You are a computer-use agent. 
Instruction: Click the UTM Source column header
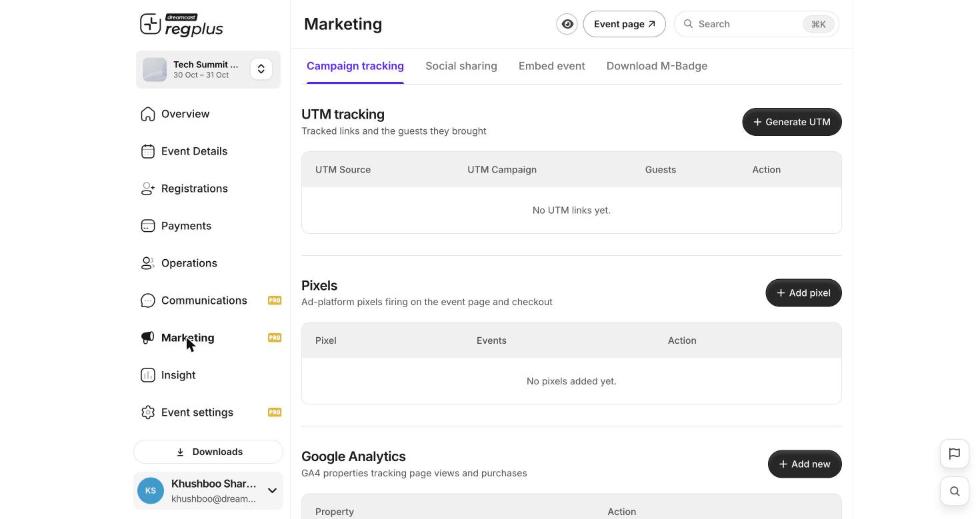[x=343, y=170]
